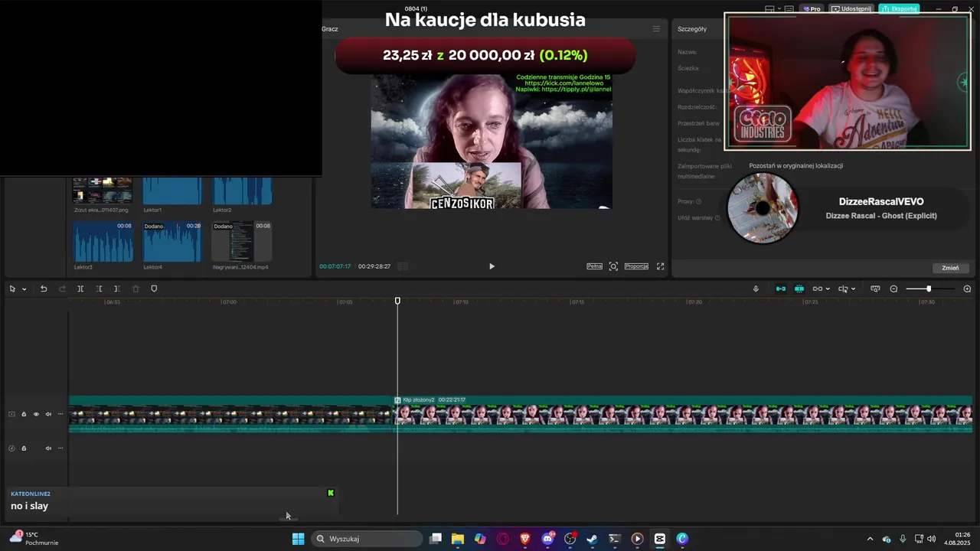The width and height of the screenshot is (980, 551).
Task: Trim left of playhead with the second split icon
Action: 99,289
